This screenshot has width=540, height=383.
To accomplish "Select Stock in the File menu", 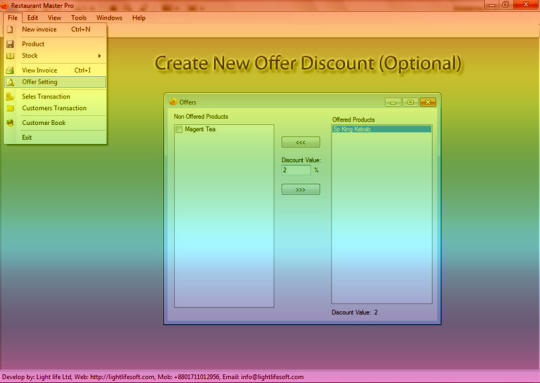I will click(x=55, y=55).
